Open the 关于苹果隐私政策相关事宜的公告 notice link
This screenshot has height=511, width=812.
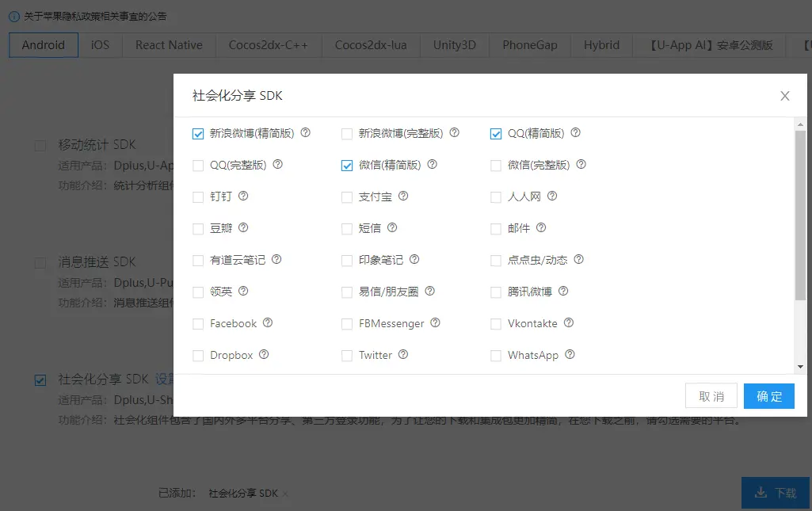click(x=95, y=16)
